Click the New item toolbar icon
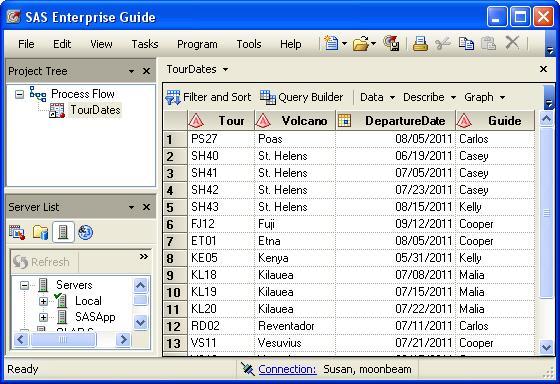560x384 pixels. [331, 44]
